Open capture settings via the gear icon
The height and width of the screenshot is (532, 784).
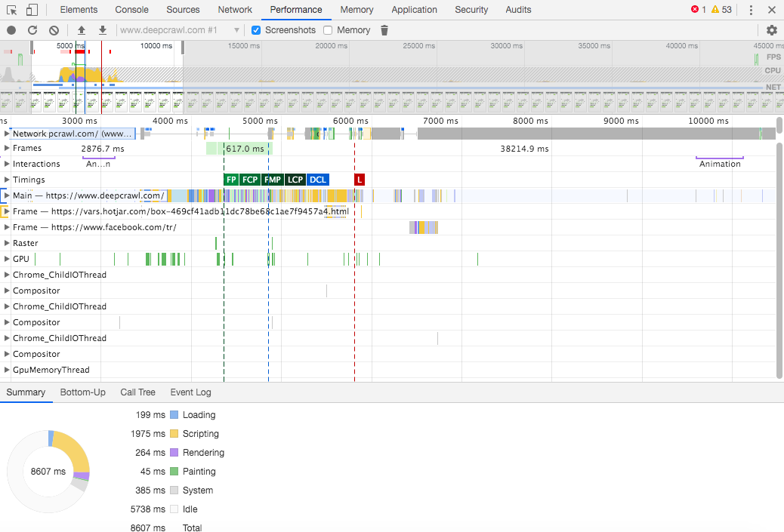771,30
